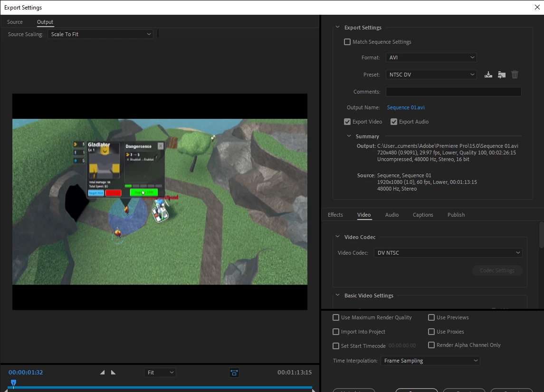Switch to the Effects tab
Image resolution: width=544 pixels, height=392 pixels.
[335, 215]
